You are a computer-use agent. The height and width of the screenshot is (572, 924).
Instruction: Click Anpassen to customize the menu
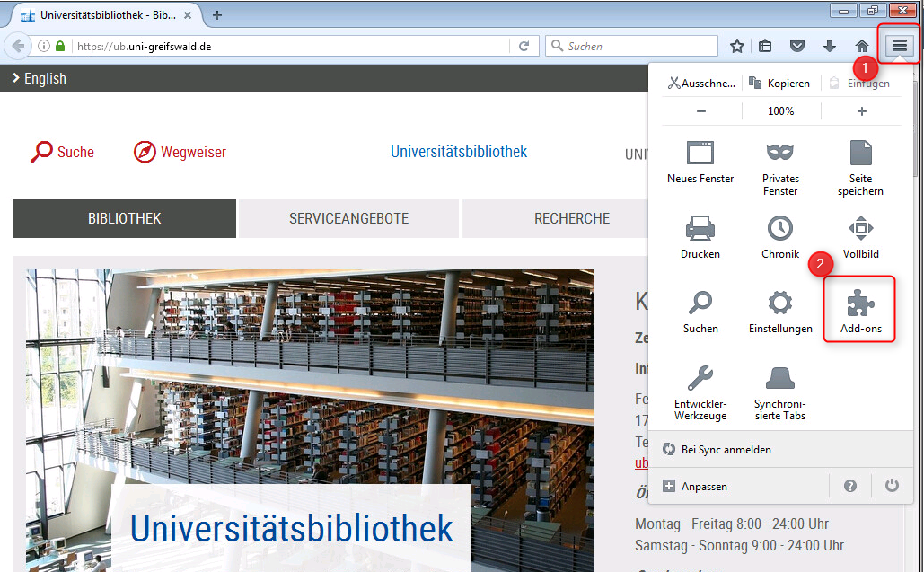739,486
